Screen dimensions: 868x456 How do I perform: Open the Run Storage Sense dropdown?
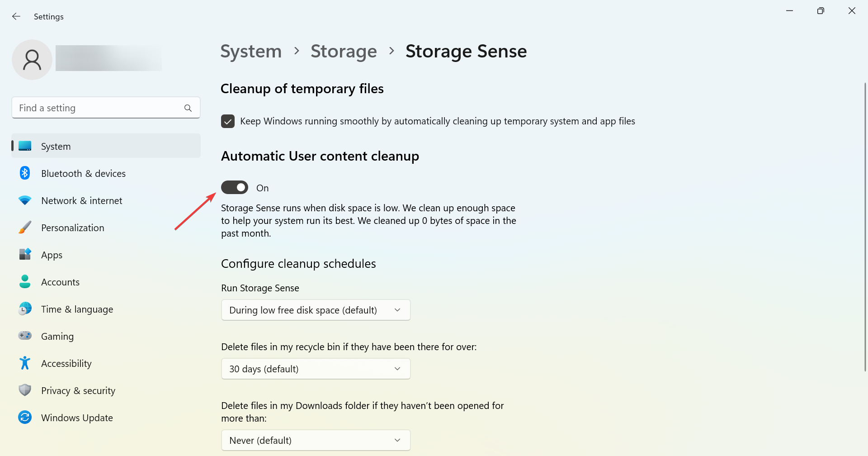coord(316,310)
